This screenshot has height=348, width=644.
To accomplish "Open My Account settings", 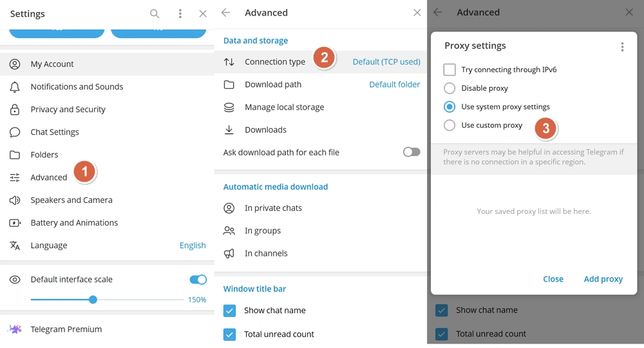I will point(107,64).
